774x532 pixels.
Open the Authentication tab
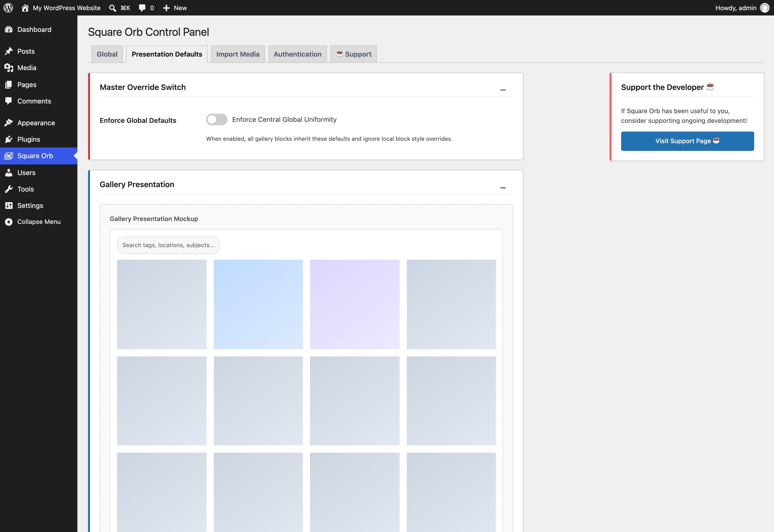coord(297,54)
